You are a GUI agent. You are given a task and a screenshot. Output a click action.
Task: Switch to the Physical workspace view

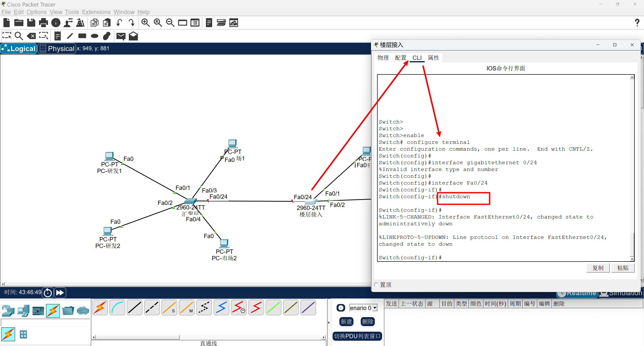coord(57,49)
